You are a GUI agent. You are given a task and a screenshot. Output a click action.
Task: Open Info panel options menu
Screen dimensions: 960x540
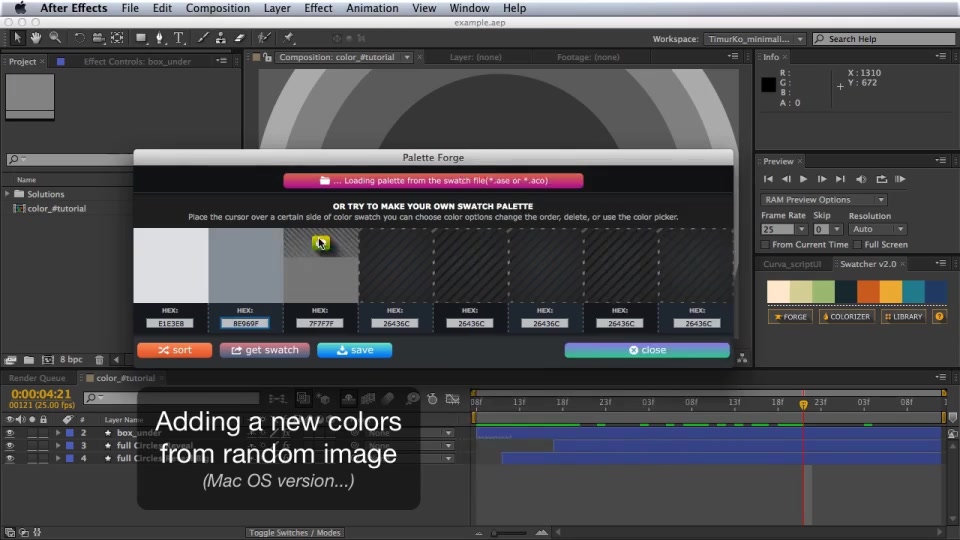(941, 56)
